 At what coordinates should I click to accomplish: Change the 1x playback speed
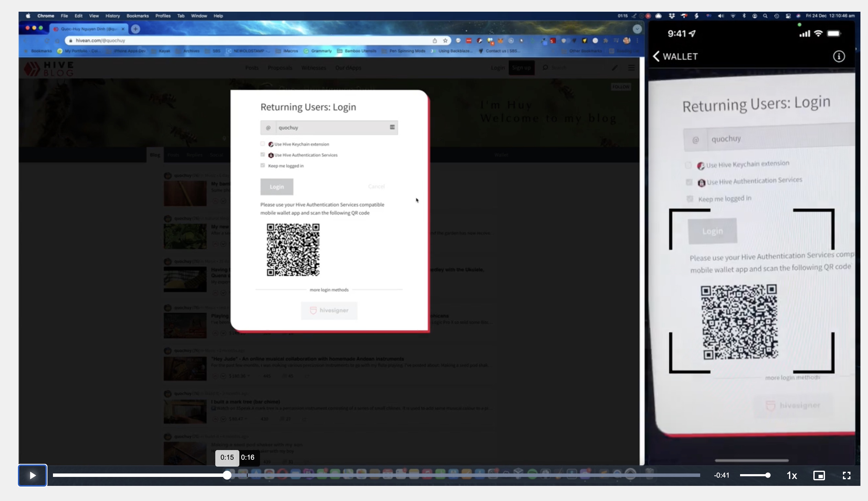(792, 475)
